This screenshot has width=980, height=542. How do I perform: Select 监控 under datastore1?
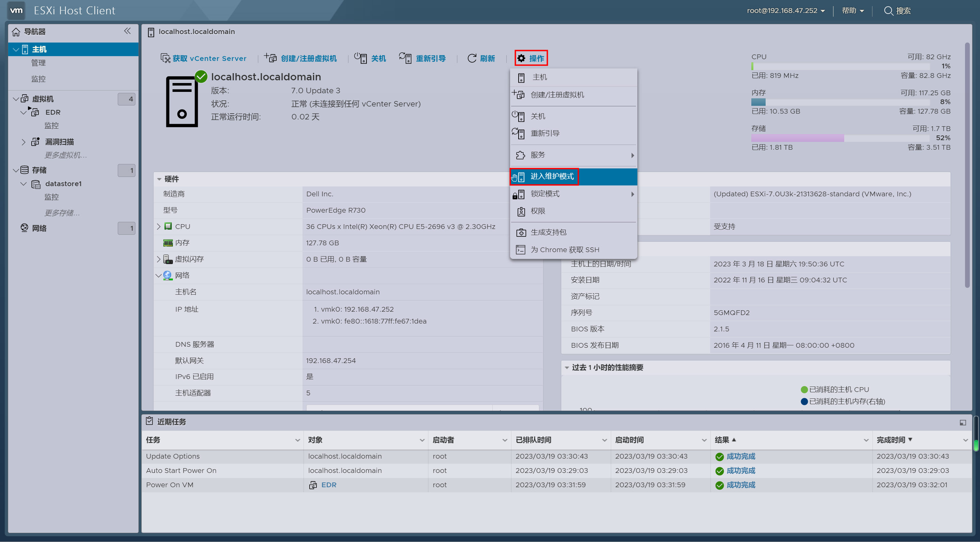[x=52, y=197]
